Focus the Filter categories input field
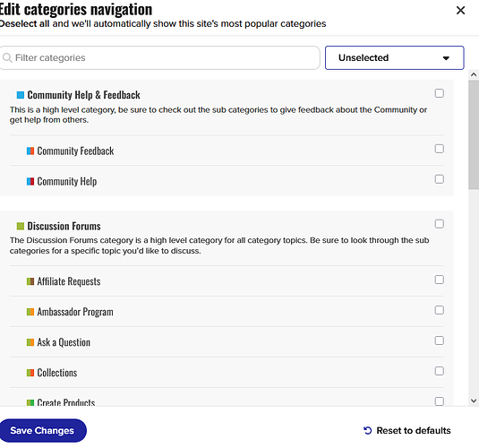479x448 pixels. (159, 58)
